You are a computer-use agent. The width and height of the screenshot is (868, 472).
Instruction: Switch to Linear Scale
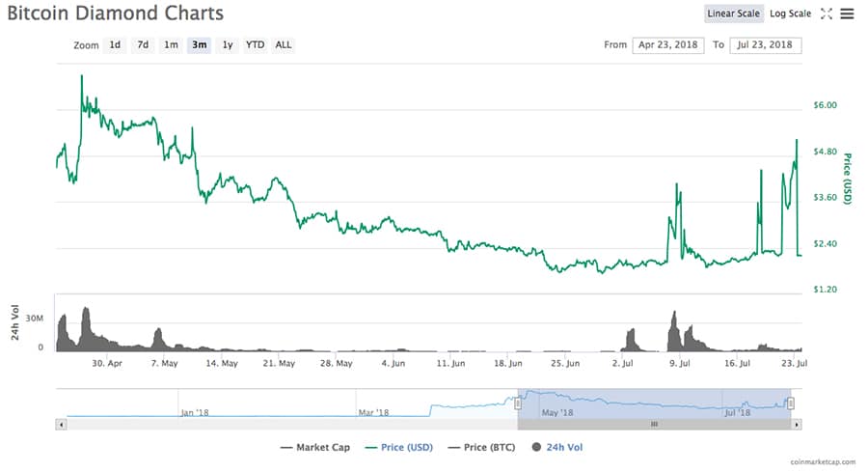[x=734, y=14]
